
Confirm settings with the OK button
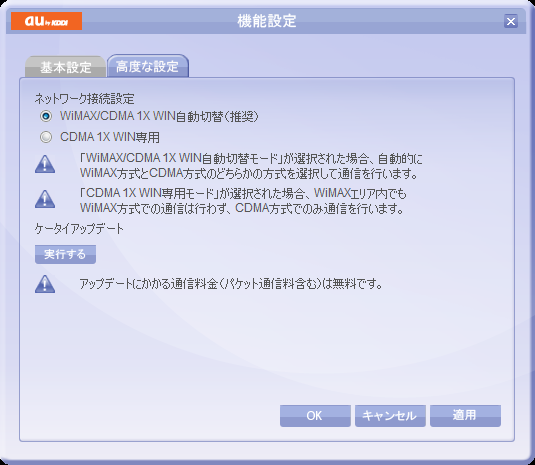(x=315, y=416)
